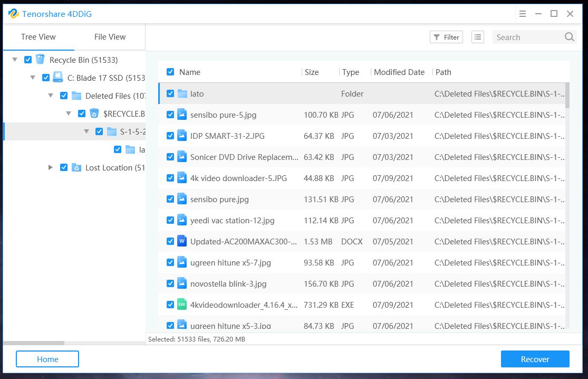Expand the Lost Location tree node

pos(51,167)
